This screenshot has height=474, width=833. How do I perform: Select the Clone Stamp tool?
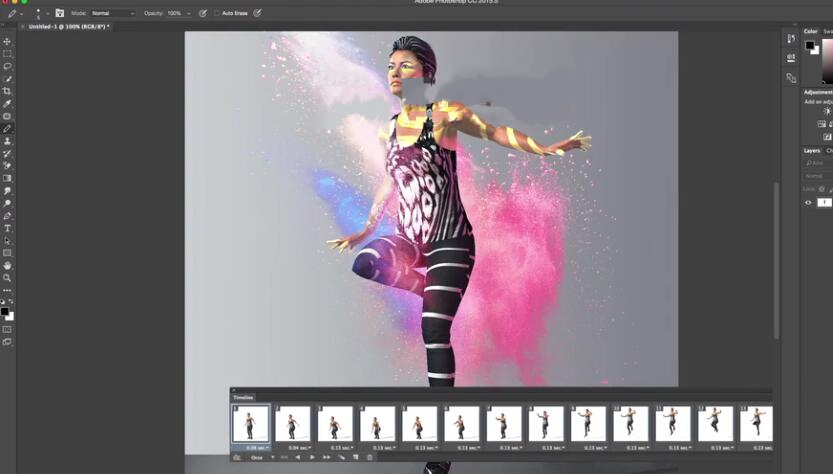(7, 141)
